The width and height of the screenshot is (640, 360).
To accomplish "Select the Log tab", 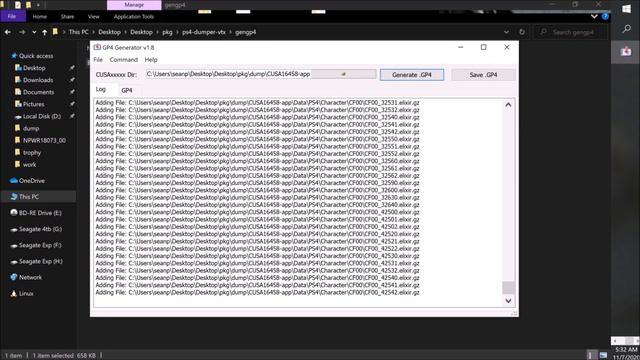I will point(101,89).
